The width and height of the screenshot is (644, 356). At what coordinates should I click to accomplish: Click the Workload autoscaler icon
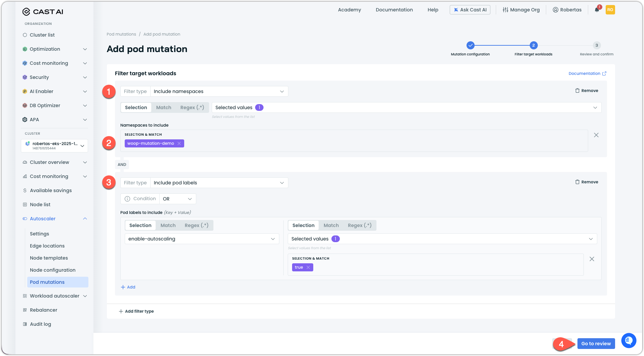(25, 296)
